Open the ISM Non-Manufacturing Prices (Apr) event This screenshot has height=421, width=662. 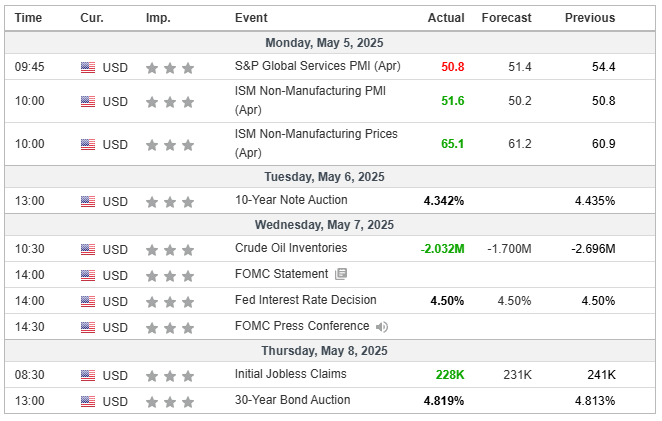point(316,143)
